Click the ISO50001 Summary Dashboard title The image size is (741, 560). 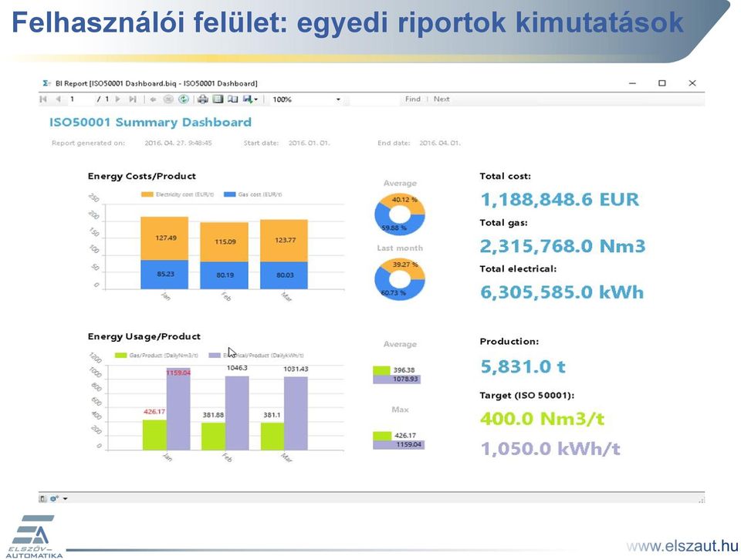pos(151,123)
